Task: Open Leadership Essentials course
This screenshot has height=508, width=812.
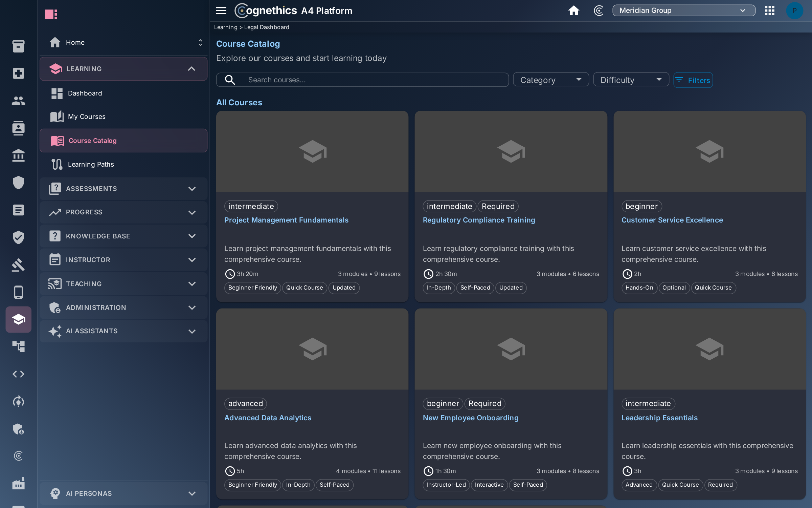Action: 659,418
